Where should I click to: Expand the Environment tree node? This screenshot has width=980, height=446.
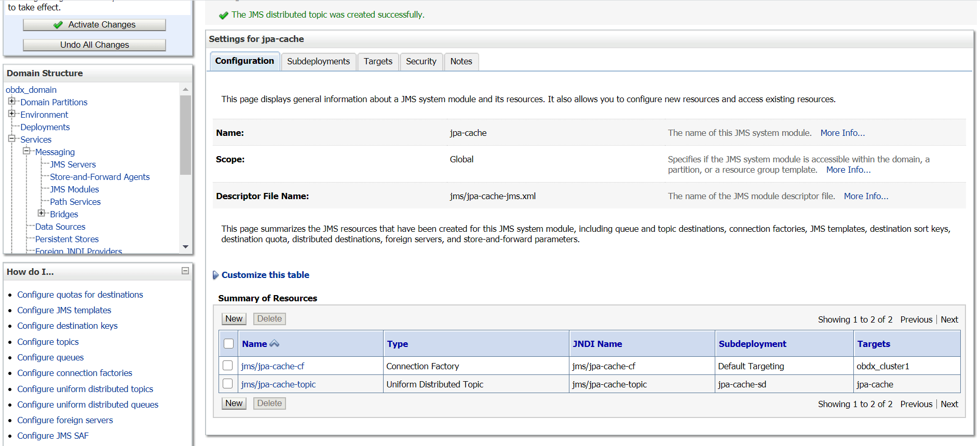click(x=11, y=114)
